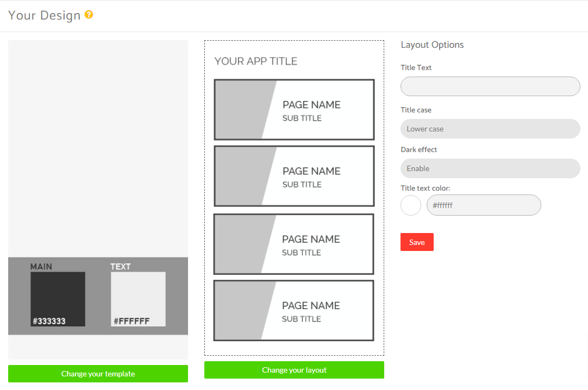
Task: Click the title text color circle picker
Action: point(410,205)
